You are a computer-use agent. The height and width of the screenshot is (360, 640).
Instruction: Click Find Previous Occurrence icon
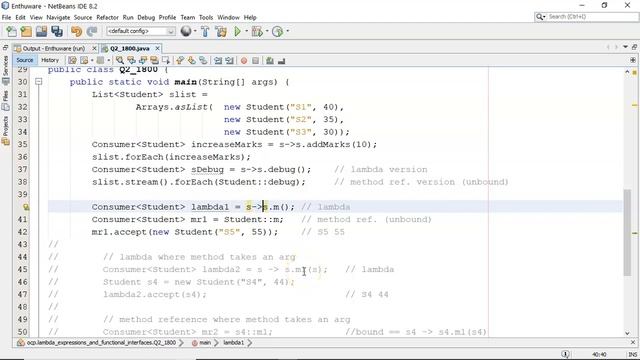pyautogui.click(x=131, y=60)
